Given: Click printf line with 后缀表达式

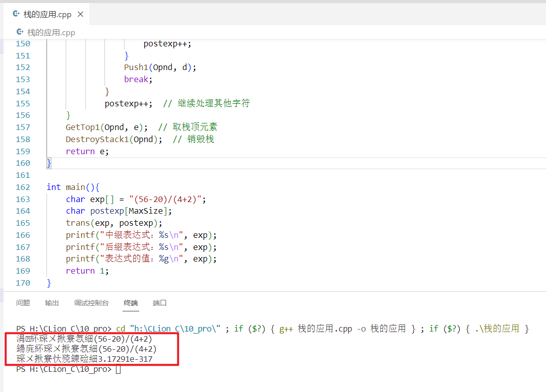Looking at the screenshot, I should (x=141, y=247).
